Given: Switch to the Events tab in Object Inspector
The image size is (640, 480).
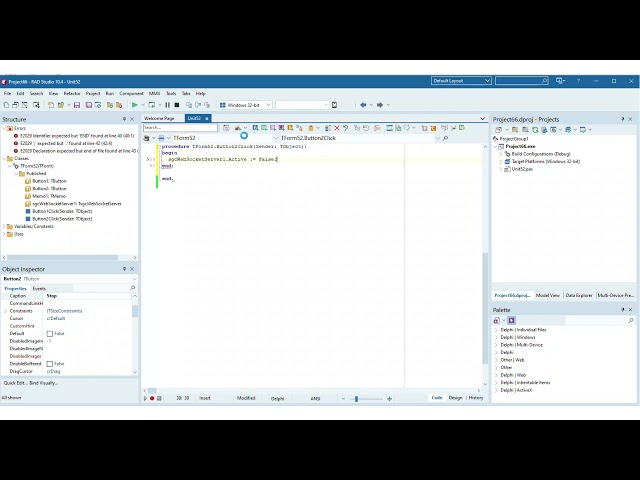Looking at the screenshot, I should (x=39, y=289).
